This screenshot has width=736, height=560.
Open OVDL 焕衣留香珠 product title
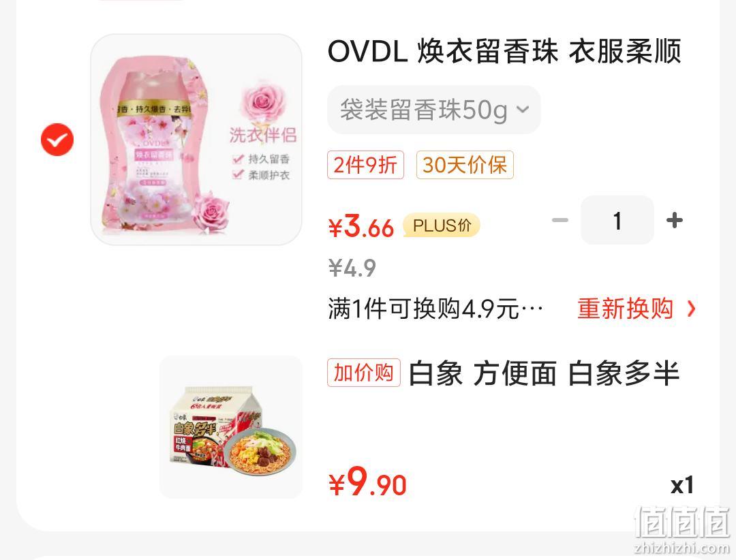click(x=504, y=51)
